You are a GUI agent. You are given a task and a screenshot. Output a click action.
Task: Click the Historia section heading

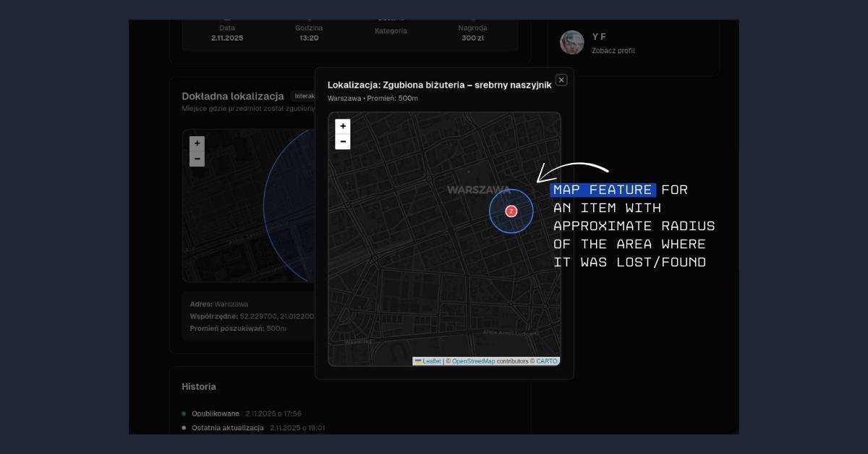point(199,387)
